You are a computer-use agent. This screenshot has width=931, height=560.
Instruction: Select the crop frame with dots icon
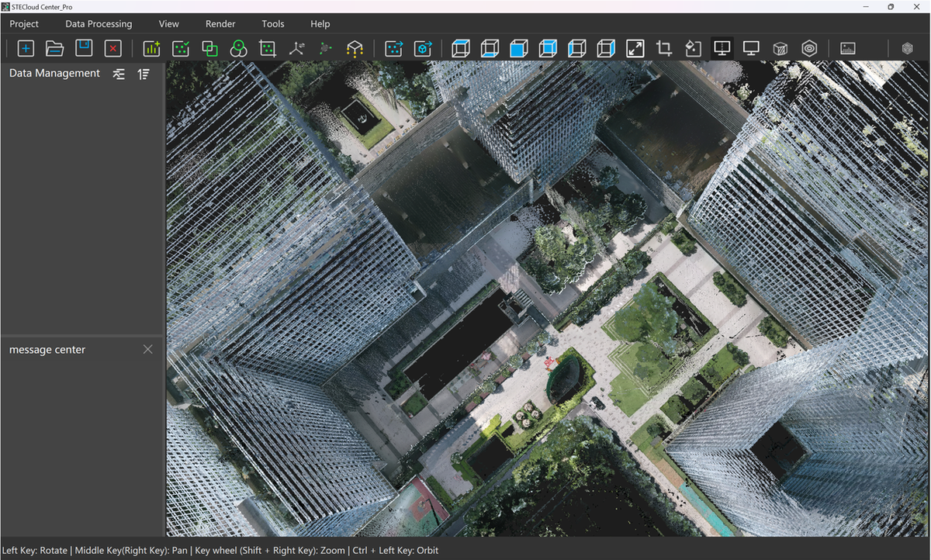[x=268, y=49]
